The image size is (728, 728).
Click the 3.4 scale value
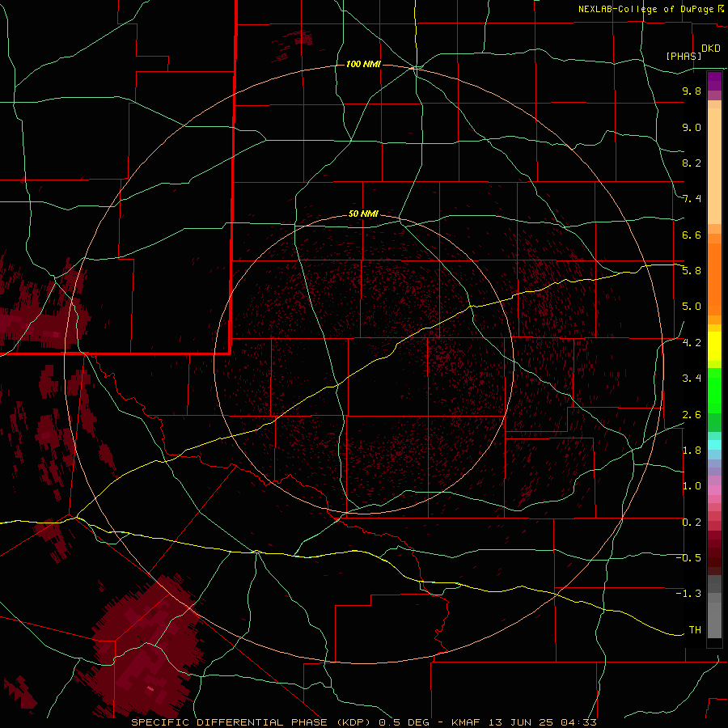click(x=692, y=379)
